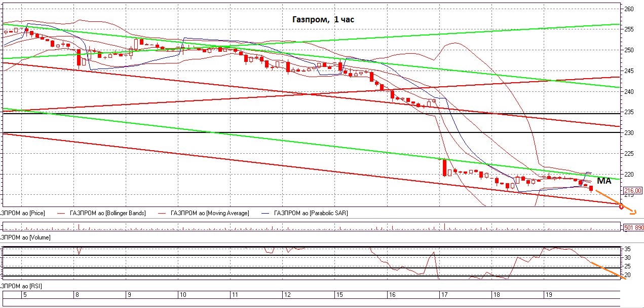Screen dimensions: 644x308
Task: Click RSI axis value 35
Action: [628, 250]
